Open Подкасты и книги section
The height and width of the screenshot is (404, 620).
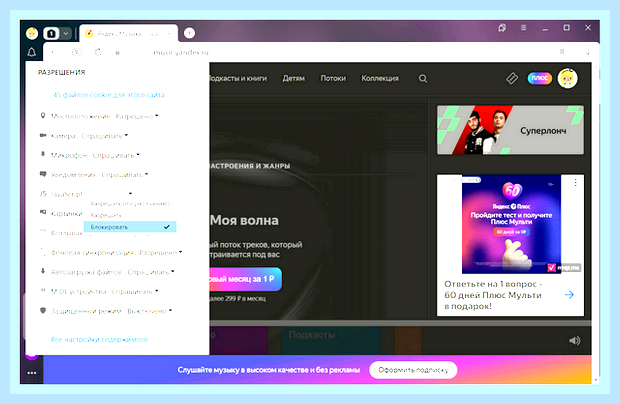pyautogui.click(x=238, y=78)
